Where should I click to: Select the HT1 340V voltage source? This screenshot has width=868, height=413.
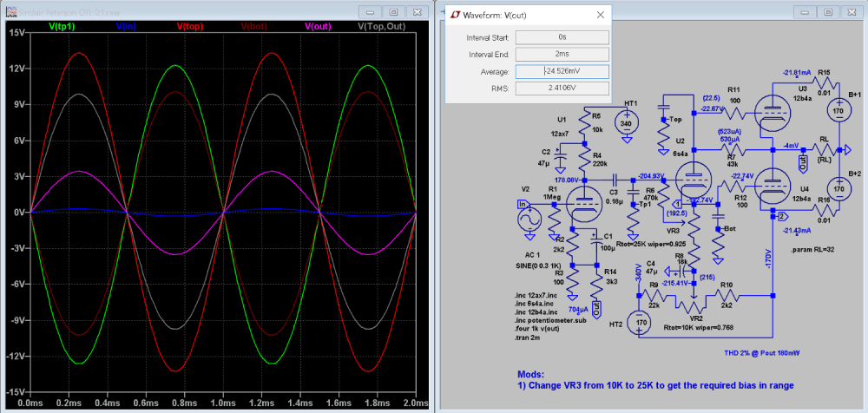pos(626,124)
